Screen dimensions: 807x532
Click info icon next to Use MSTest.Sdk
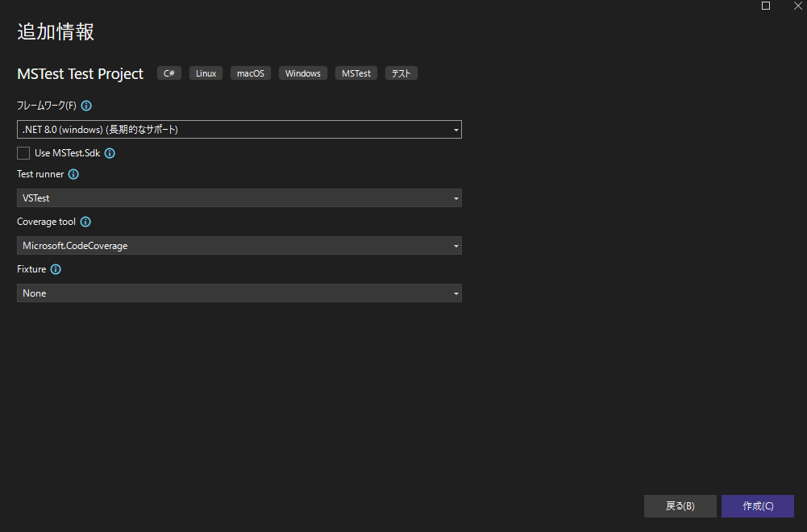(110, 153)
